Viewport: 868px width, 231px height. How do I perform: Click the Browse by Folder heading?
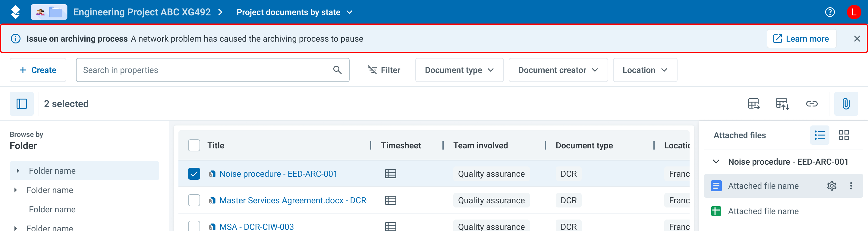click(26, 141)
